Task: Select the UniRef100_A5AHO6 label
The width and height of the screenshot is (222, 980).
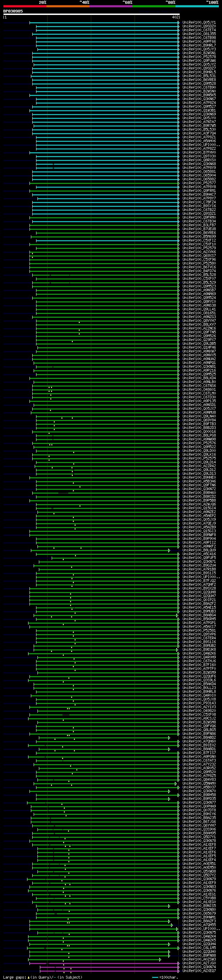Action: tap(199, 141)
